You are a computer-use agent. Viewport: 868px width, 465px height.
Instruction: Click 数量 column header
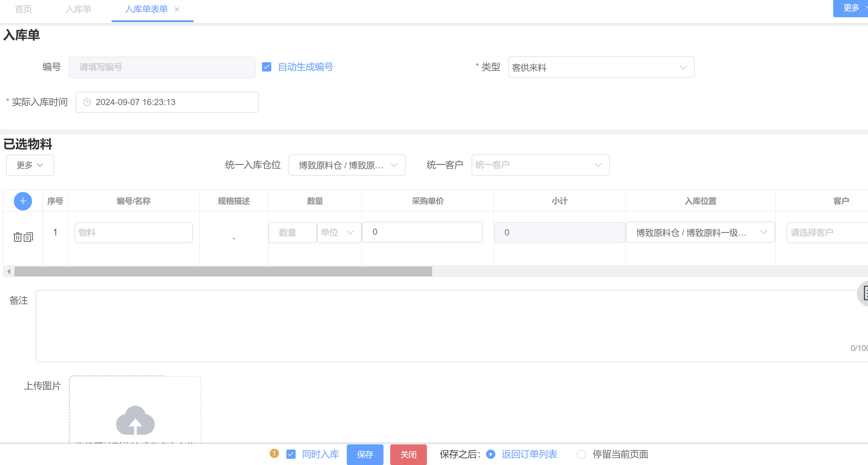tap(315, 201)
